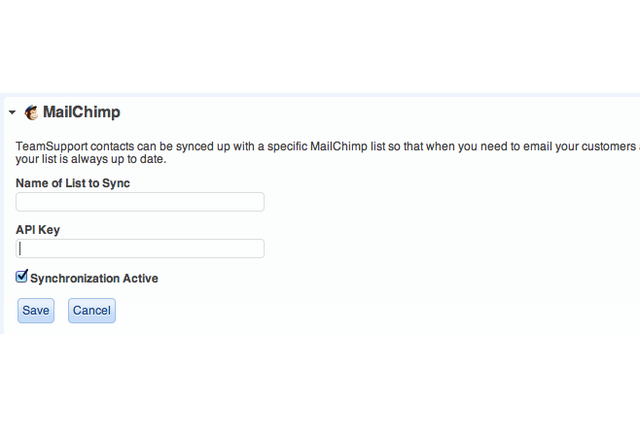Viewport: 640px width, 426px height.
Task: Click the "API Key" field label
Action: [38, 230]
